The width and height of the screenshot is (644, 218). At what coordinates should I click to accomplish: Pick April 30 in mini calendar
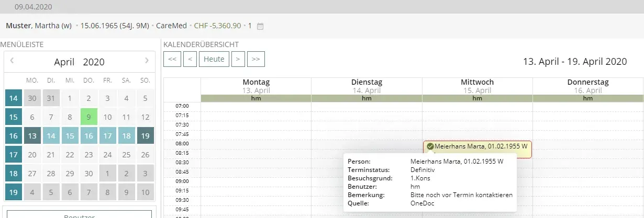point(89,174)
